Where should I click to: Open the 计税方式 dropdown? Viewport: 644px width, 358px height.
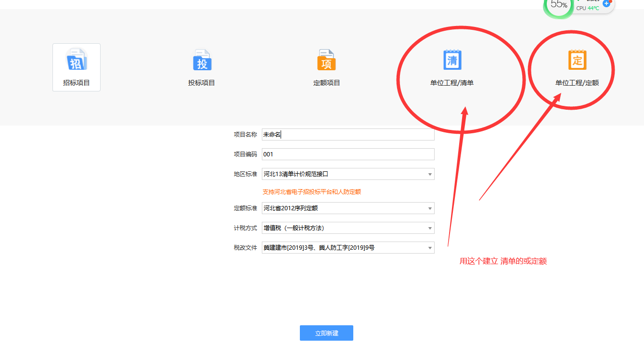click(348, 228)
